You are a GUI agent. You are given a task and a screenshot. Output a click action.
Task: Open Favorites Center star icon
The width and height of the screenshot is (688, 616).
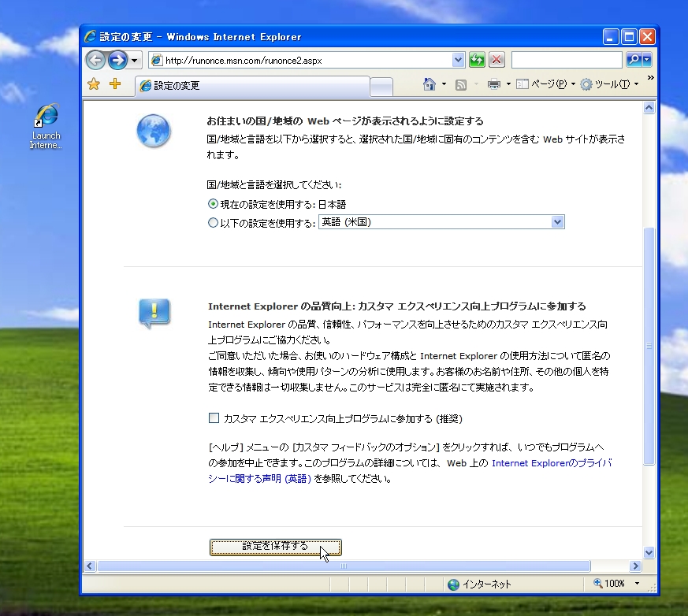point(94,84)
